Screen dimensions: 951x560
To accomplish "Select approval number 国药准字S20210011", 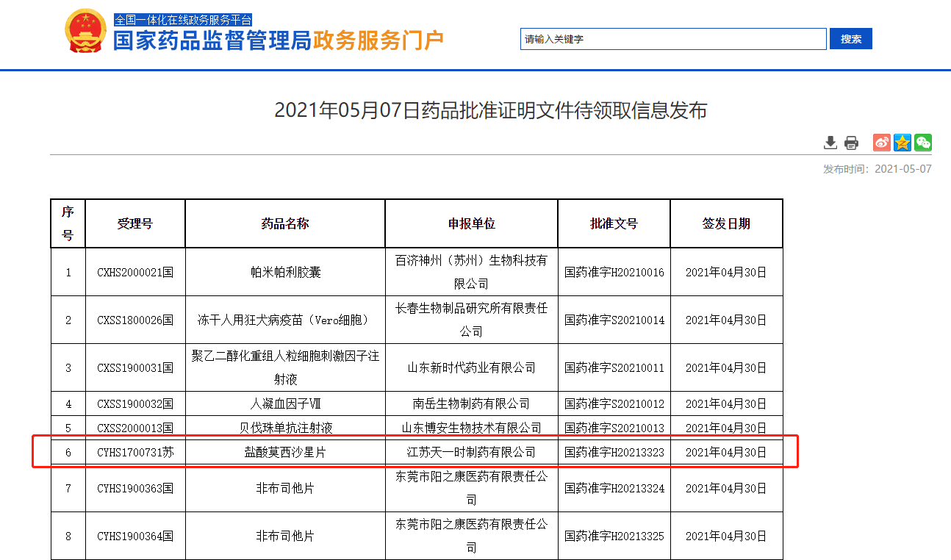I will tap(614, 367).
